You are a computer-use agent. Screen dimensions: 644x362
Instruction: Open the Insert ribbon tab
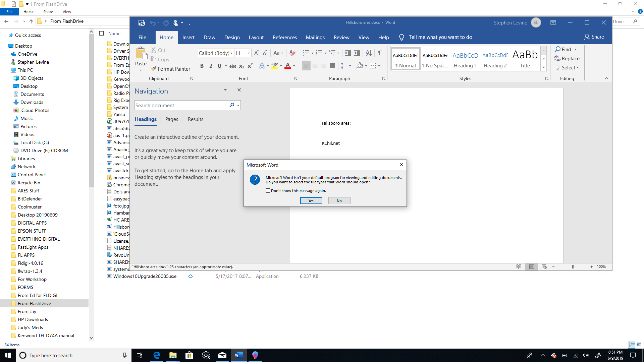188,38
